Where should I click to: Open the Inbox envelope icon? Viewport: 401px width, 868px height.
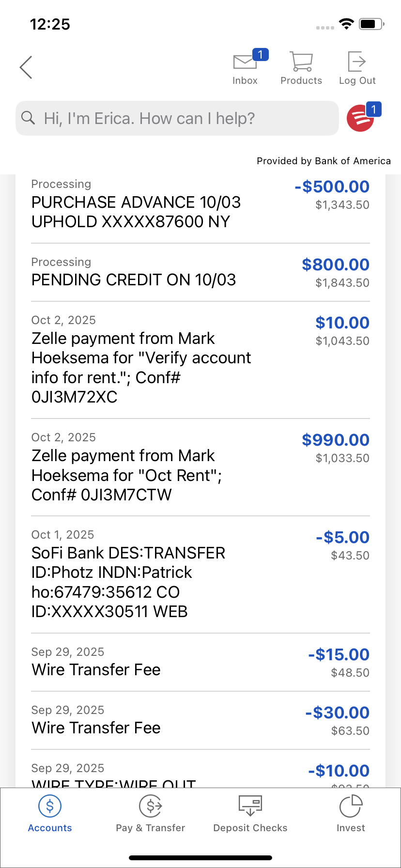245,63
